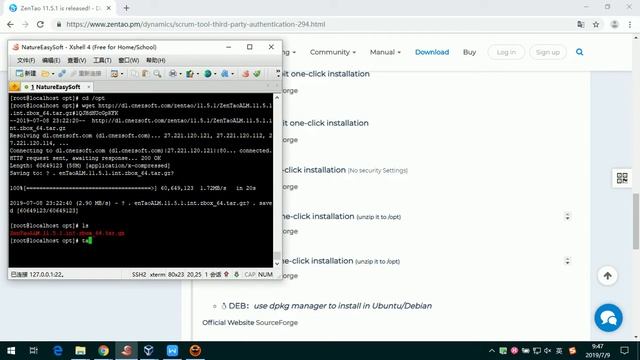Open the dropdown arrow next to color scheme icon

[198, 74]
